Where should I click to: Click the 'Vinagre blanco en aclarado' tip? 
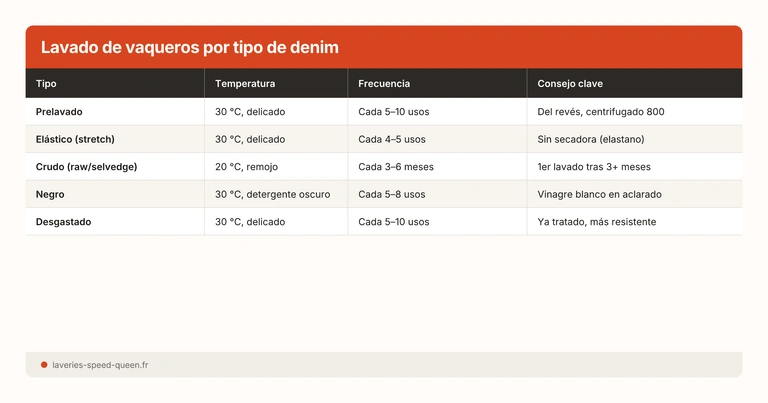point(599,194)
